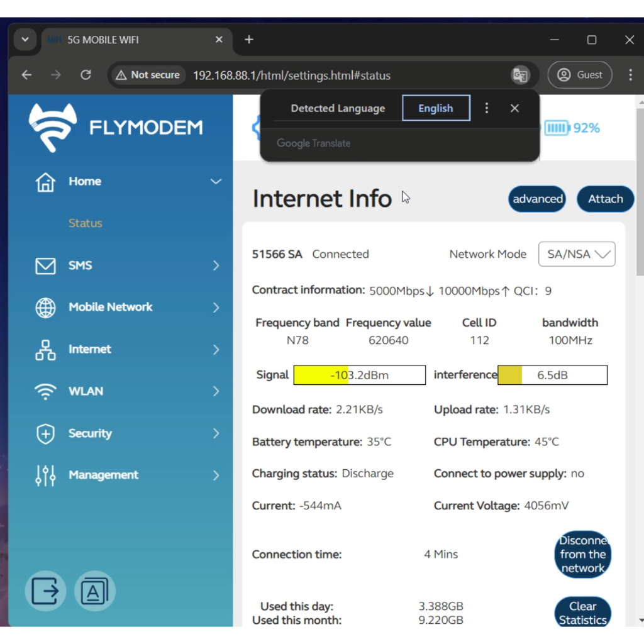
Task: Click the logout icon in the sidebar bottom
Action: (45, 591)
